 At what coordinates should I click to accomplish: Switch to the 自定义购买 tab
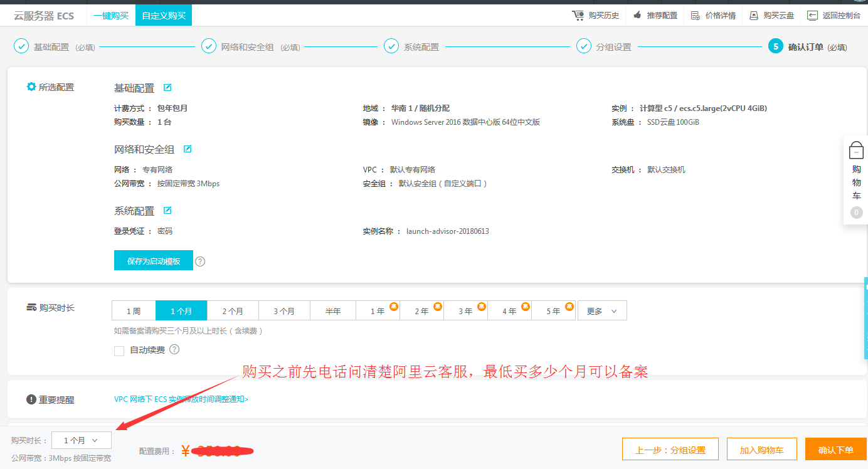click(x=164, y=15)
